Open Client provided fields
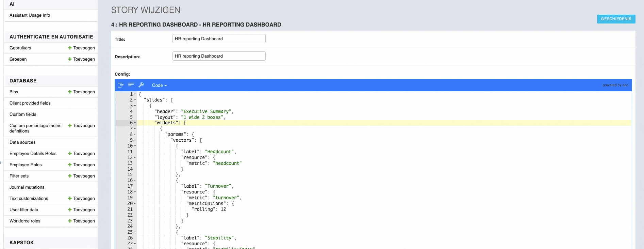644x249 pixels. pyautogui.click(x=30, y=103)
